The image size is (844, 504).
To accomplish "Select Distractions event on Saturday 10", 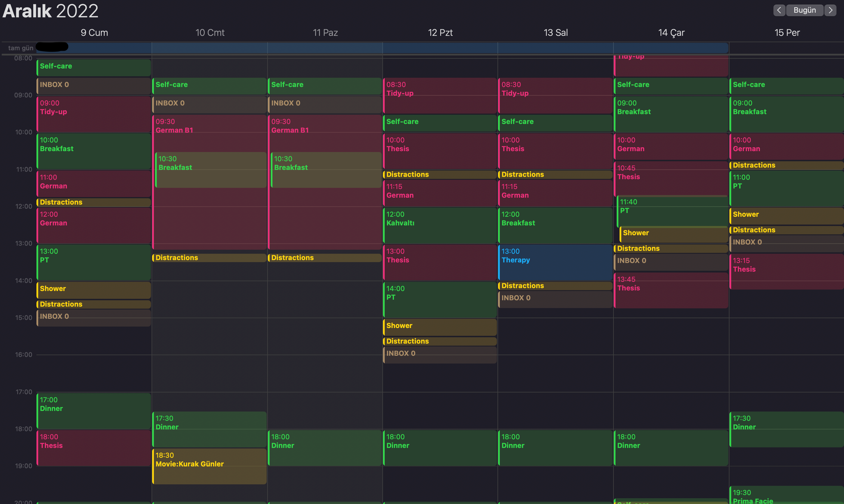I will pyautogui.click(x=209, y=258).
